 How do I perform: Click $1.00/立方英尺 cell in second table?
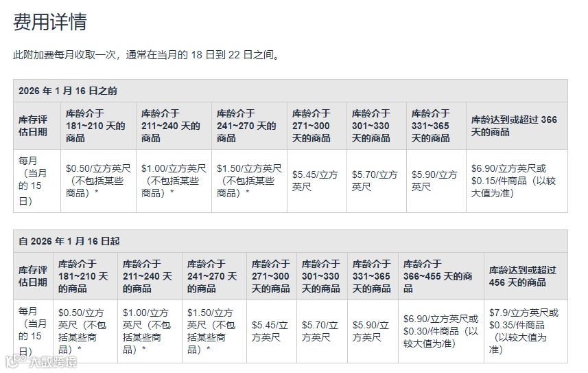[150, 331]
